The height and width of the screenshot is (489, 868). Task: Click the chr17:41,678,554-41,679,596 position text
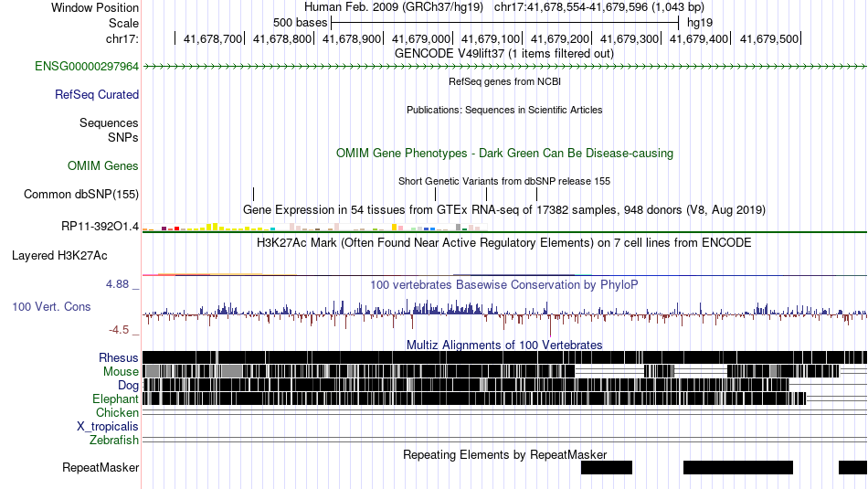click(571, 7)
